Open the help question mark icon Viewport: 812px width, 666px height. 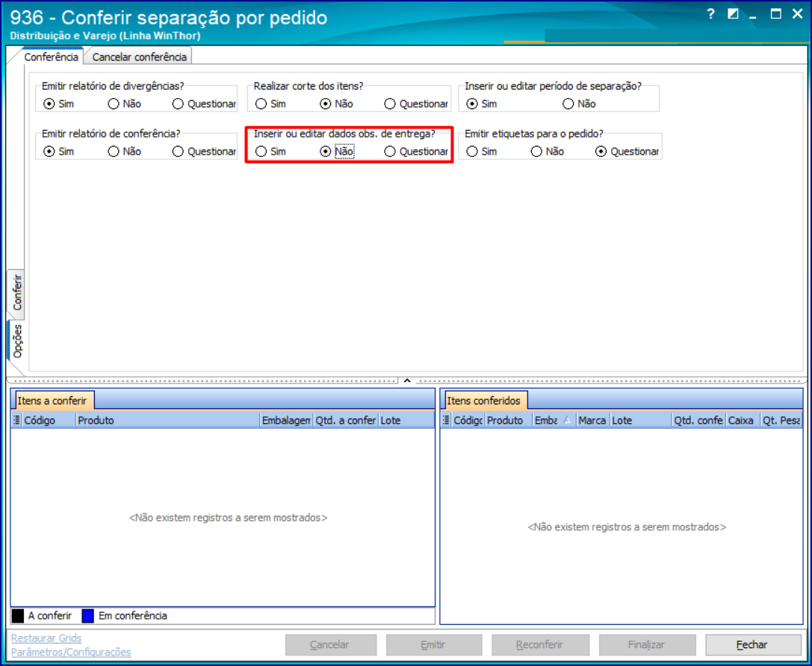710,14
